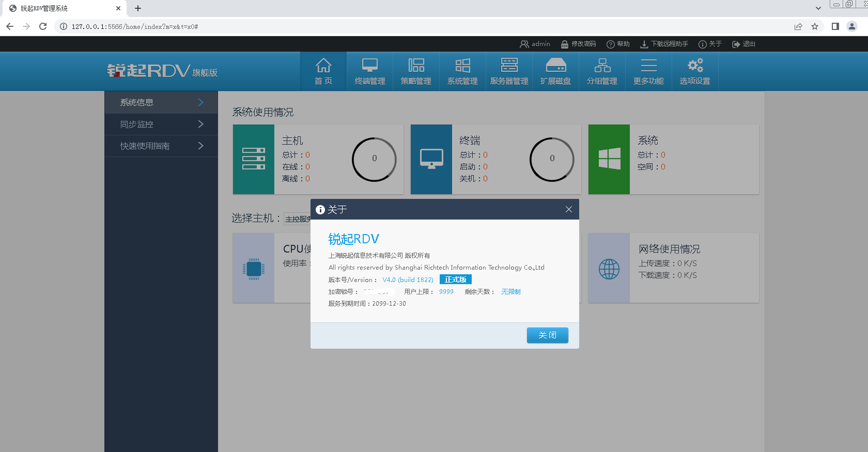Open the 首页 home icon
Image resolution: width=868 pixels, height=452 pixels.
323,71
